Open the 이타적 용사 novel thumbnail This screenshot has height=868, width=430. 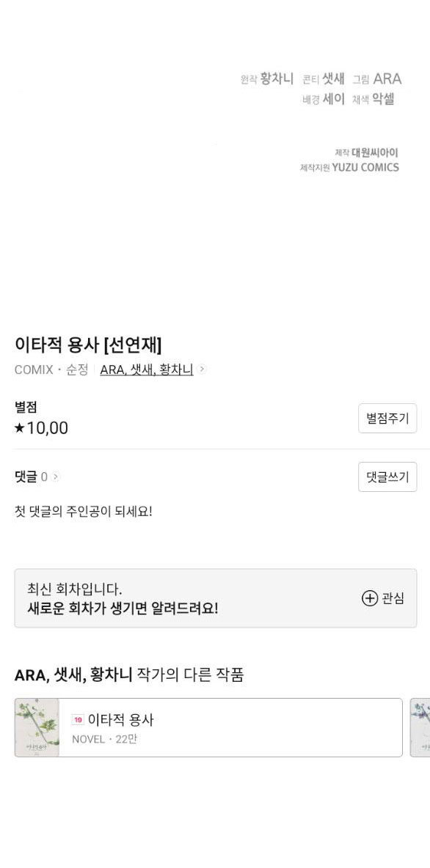tap(38, 727)
